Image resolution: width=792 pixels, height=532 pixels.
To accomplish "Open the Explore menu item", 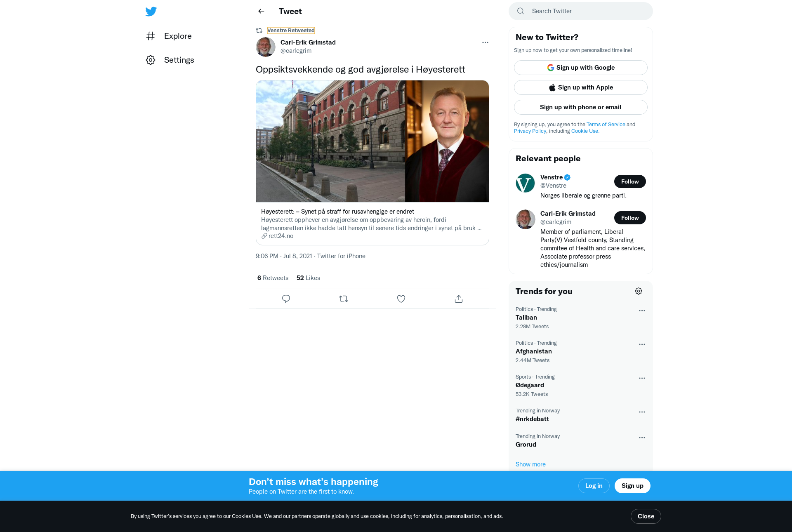I will (x=169, y=36).
